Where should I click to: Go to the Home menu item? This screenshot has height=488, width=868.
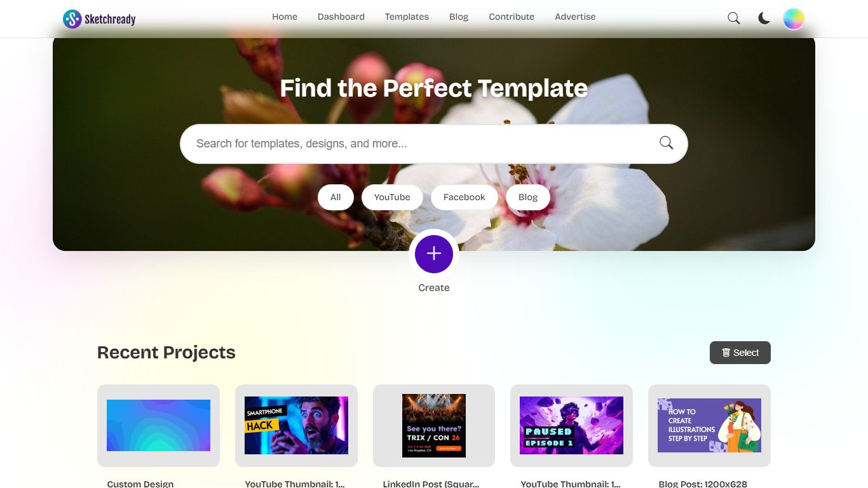[285, 17]
